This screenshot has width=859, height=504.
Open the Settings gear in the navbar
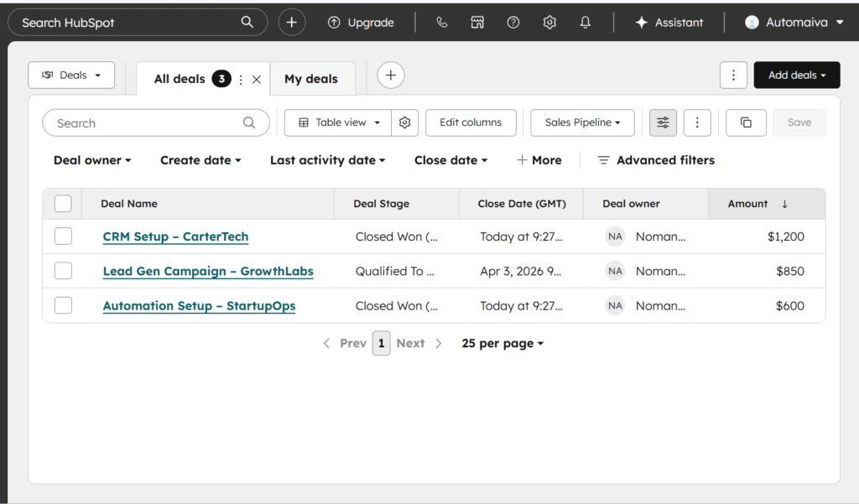tap(549, 22)
